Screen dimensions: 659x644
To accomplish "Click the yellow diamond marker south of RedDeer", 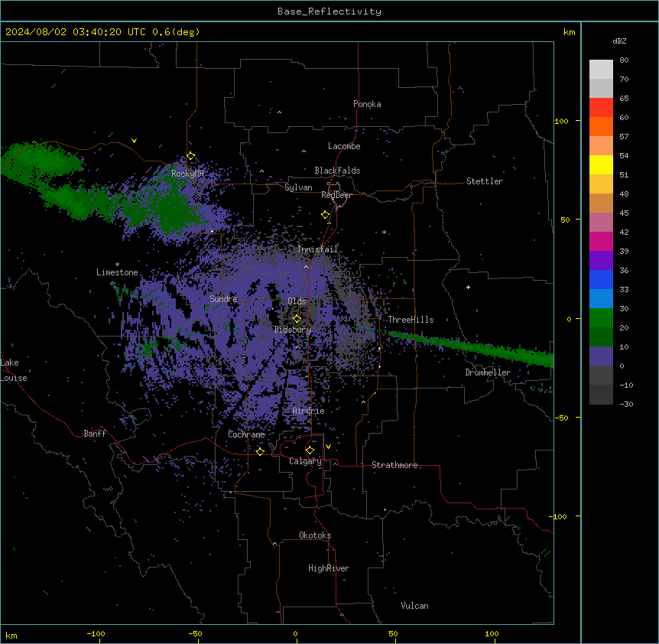I will click(x=326, y=215).
